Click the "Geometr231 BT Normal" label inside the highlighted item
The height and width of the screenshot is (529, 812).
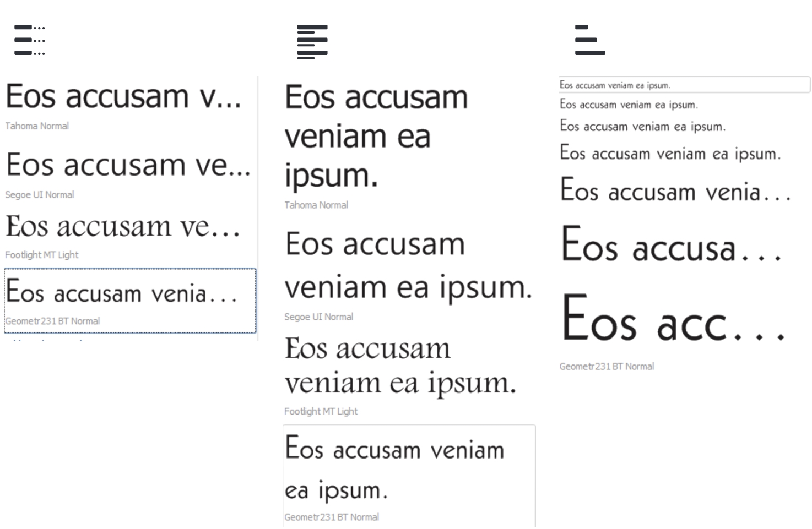pyautogui.click(x=52, y=321)
